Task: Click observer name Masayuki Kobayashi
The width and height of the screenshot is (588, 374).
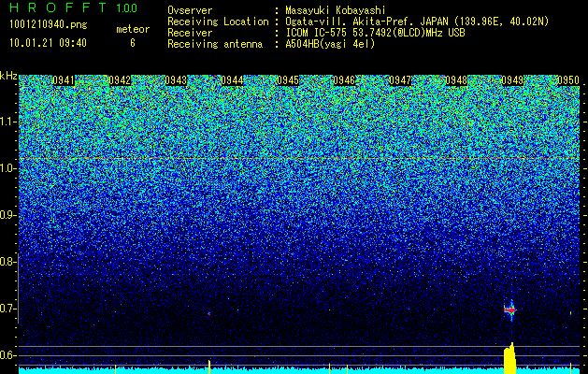Action: [336, 10]
